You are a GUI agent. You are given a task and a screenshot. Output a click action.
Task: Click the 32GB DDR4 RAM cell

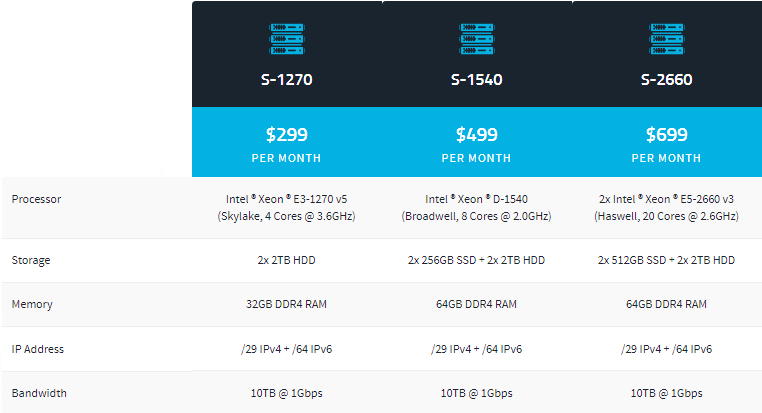(x=286, y=304)
